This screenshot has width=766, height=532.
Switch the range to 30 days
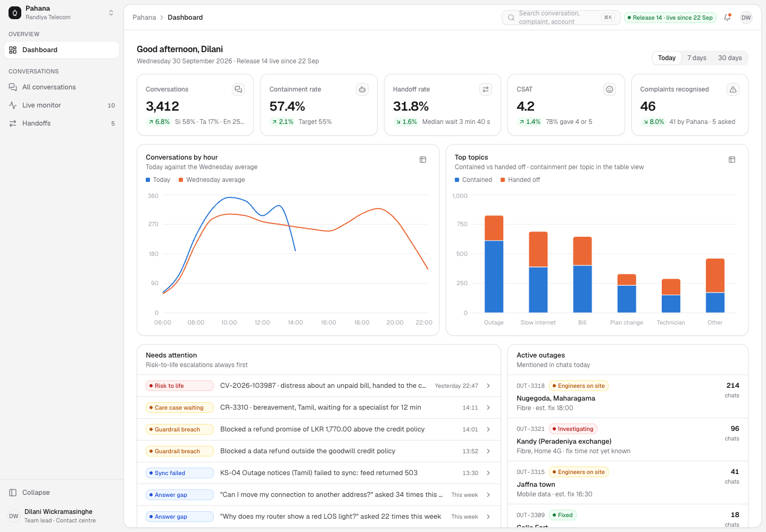tap(730, 58)
